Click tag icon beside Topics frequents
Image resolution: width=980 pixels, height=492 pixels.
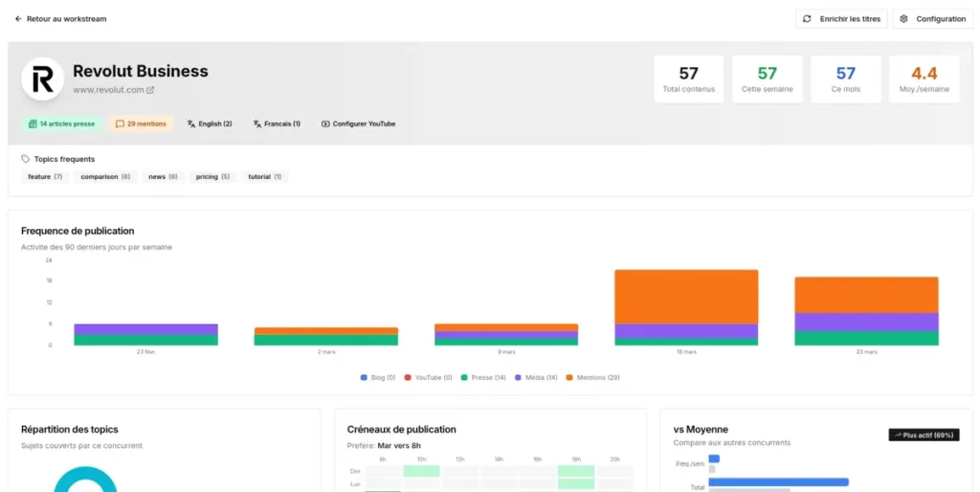point(26,159)
